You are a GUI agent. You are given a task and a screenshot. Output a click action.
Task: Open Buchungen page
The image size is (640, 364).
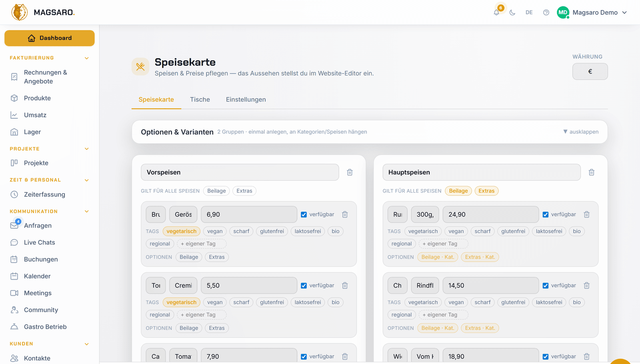tap(50, 259)
